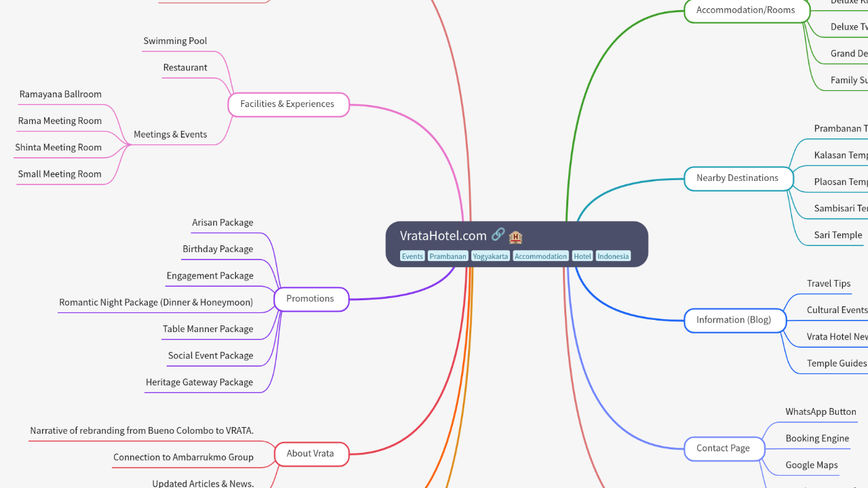Click the Restaurant item

click(185, 67)
